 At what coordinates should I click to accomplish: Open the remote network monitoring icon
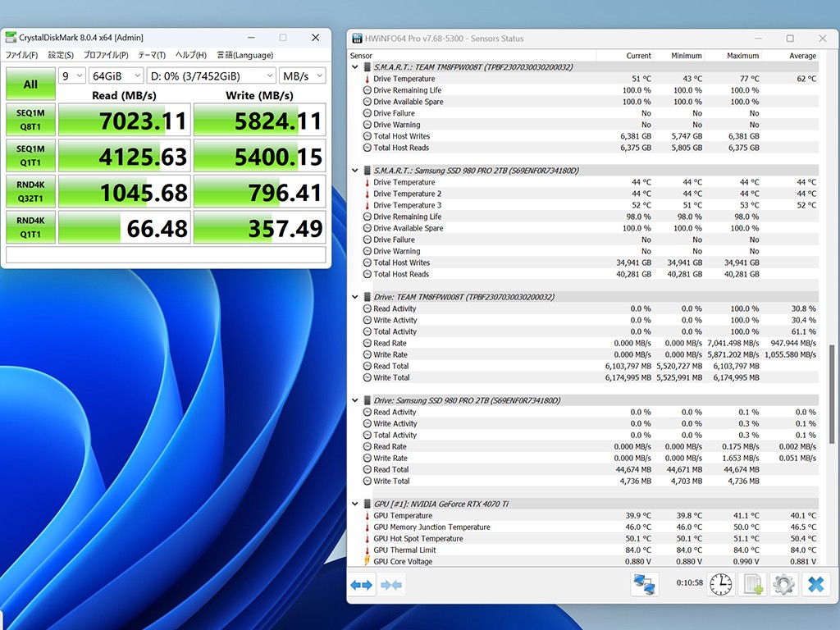tap(645, 584)
